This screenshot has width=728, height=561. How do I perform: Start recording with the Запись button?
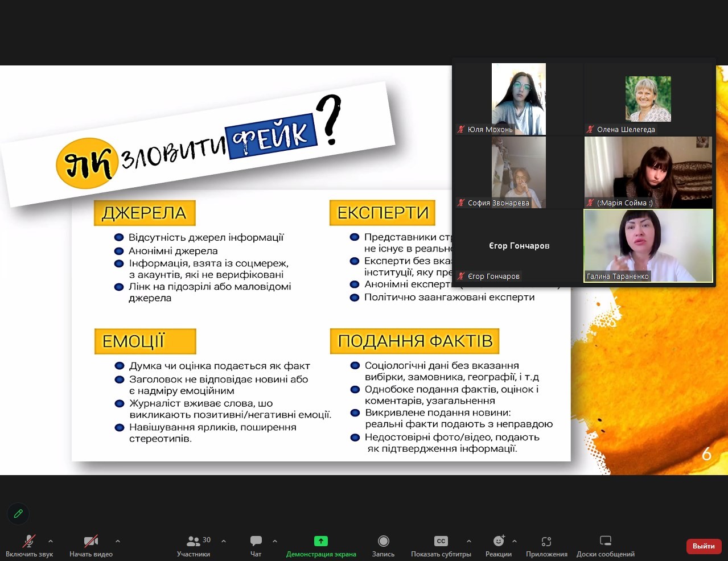[x=383, y=546]
